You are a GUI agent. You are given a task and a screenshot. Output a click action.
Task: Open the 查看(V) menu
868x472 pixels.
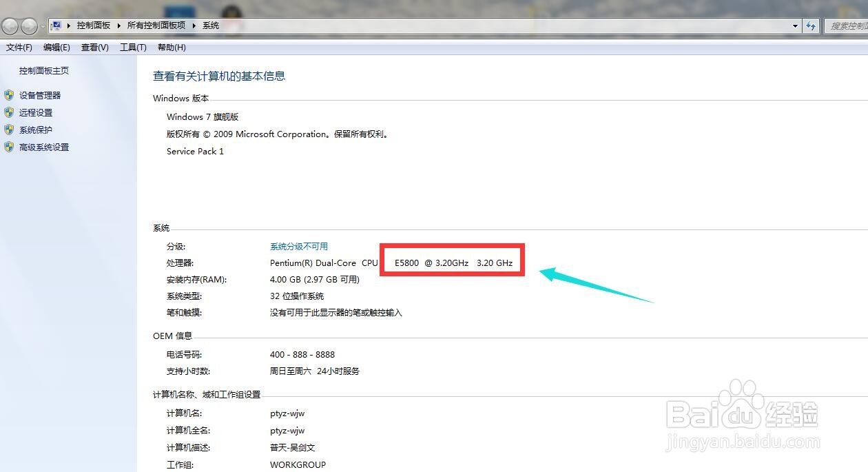coord(95,47)
